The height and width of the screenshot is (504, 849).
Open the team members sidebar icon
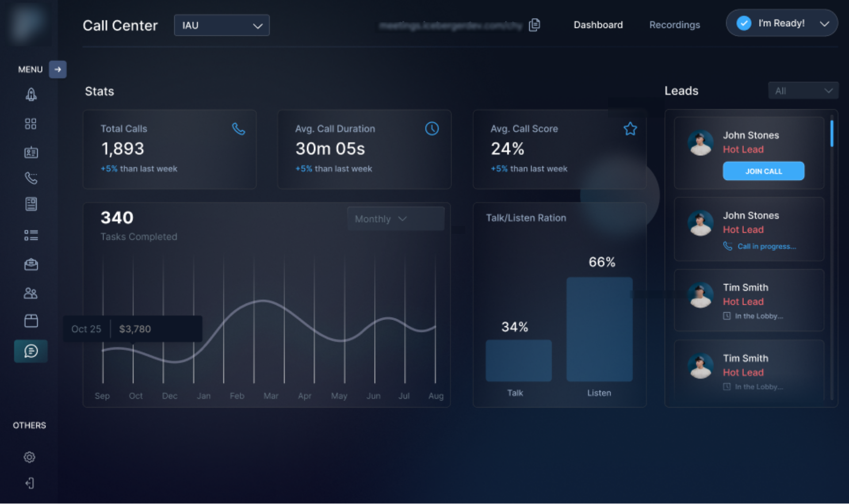point(31,293)
